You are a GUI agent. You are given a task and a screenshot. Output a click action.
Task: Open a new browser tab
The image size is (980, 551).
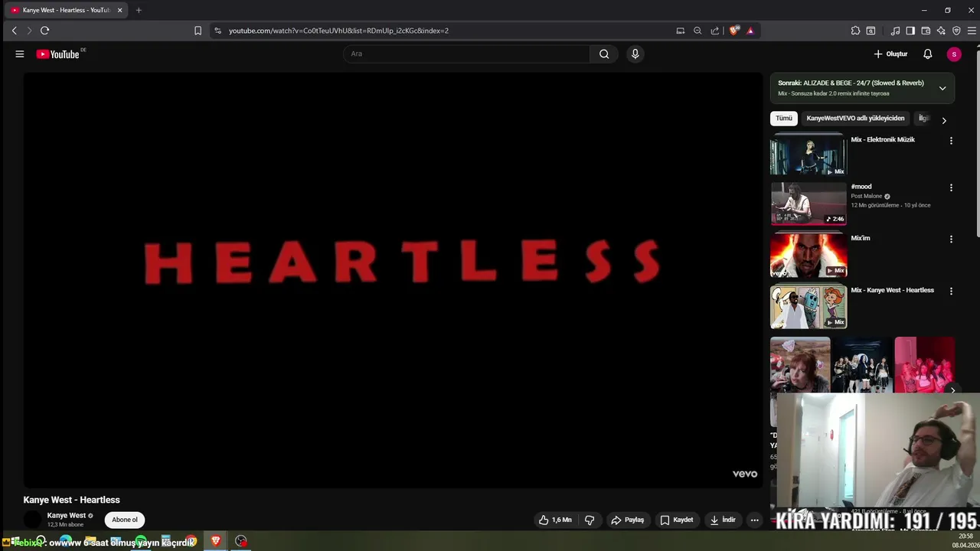tap(139, 10)
